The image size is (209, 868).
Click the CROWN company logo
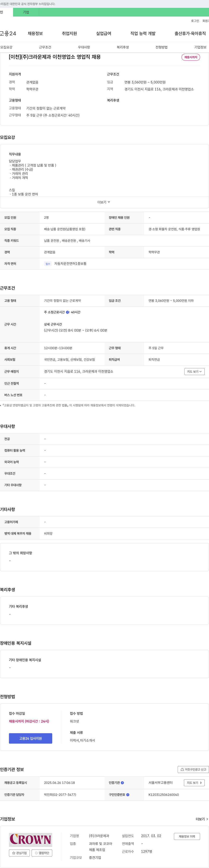pos(30,839)
